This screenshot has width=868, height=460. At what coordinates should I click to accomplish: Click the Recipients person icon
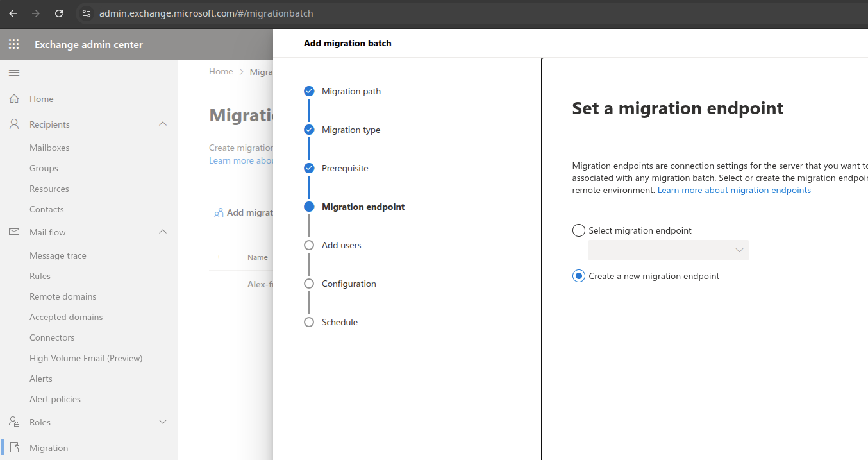pos(14,124)
